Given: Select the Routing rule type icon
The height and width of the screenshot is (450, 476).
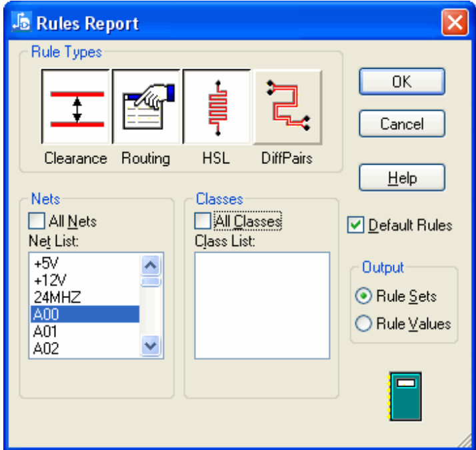Looking at the screenshot, I should [x=146, y=107].
